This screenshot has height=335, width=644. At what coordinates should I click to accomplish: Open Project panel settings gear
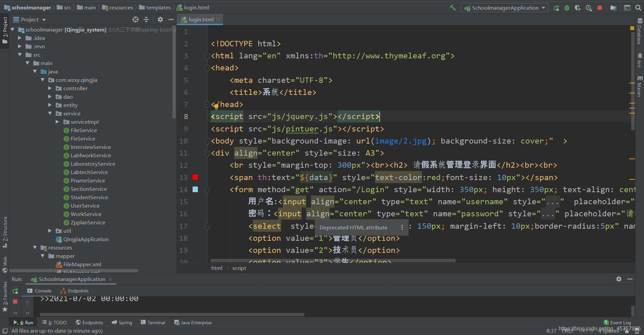(160, 19)
